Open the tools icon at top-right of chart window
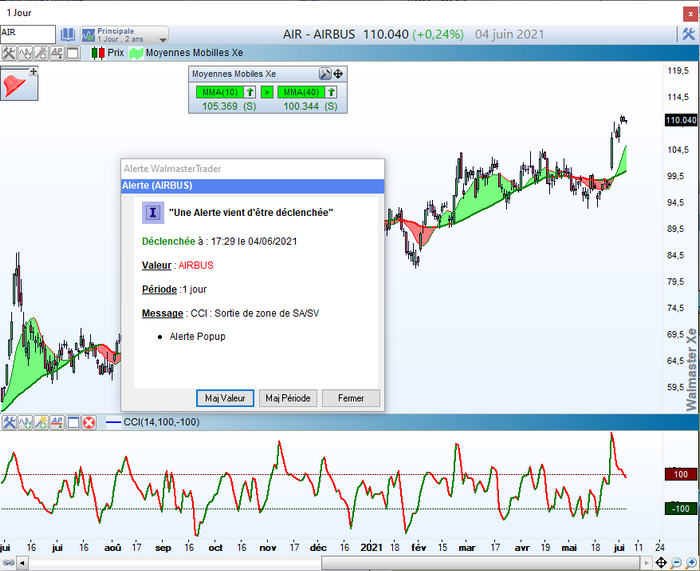 coord(688,34)
